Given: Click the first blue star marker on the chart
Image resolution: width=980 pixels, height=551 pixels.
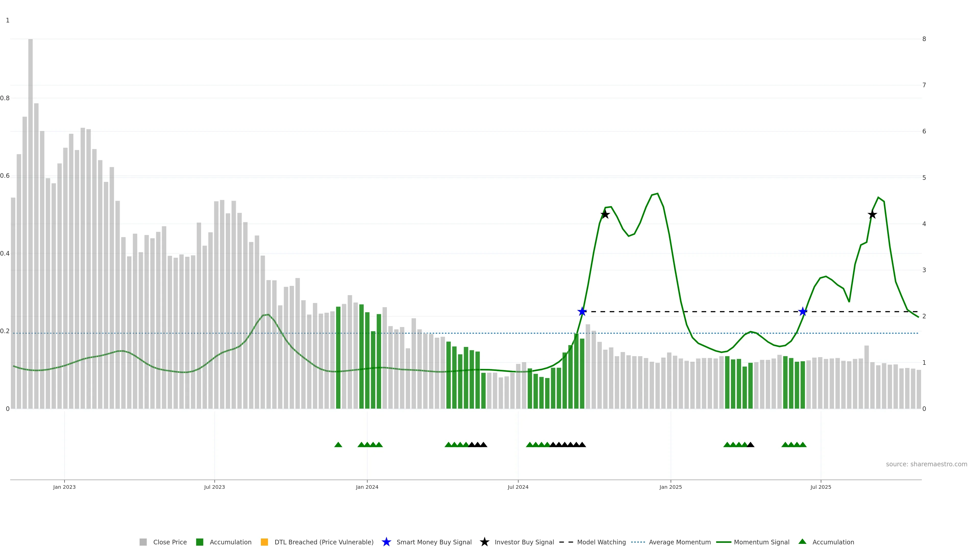Looking at the screenshot, I should (582, 312).
